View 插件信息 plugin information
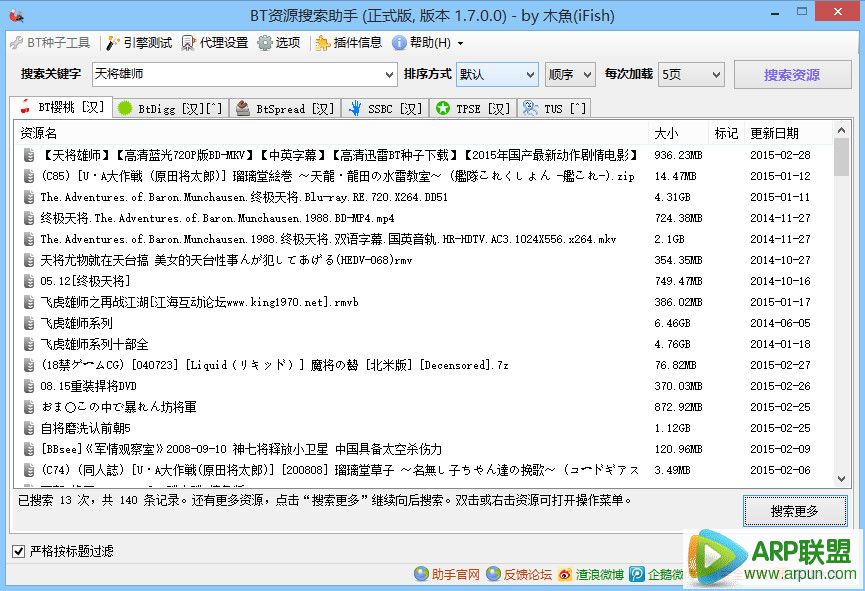This screenshot has height=591, width=865. click(352, 42)
